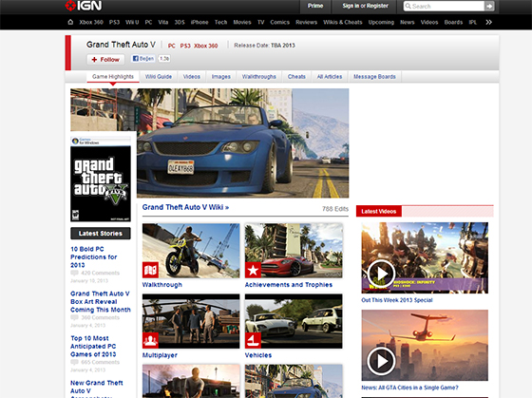532x398 pixels.
Task: Play the All GTA Cities video
Action: [x=381, y=361]
